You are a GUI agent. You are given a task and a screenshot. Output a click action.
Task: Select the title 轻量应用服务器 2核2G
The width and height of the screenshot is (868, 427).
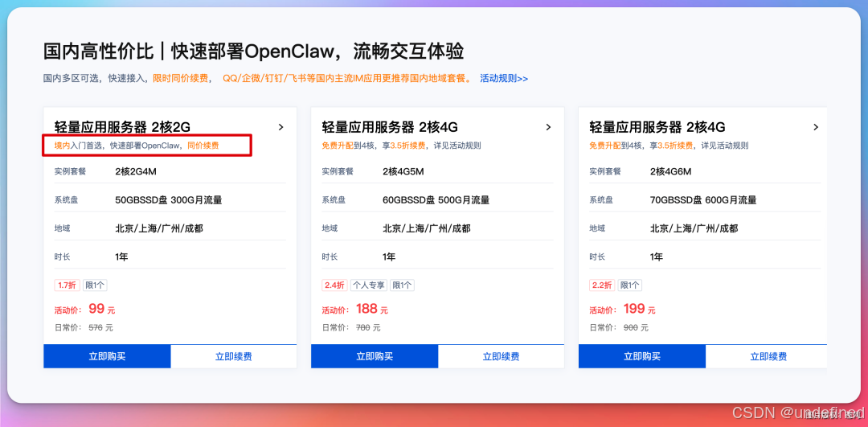click(122, 127)
